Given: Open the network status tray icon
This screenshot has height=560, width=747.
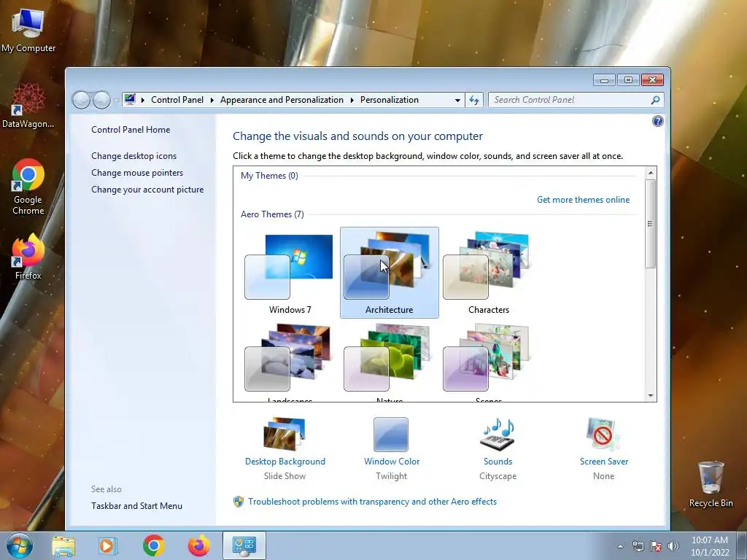Looking at the screenshot, I should pos(638,546).
